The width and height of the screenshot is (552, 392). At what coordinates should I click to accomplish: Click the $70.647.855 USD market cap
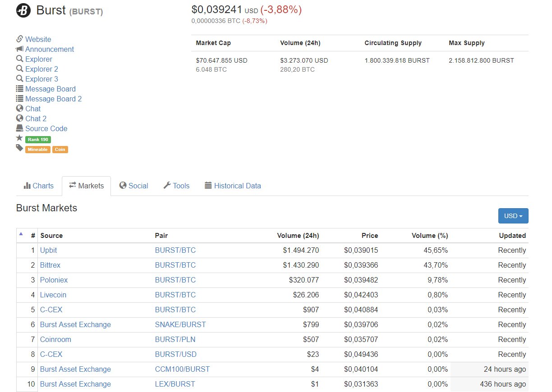pos(221,60)
